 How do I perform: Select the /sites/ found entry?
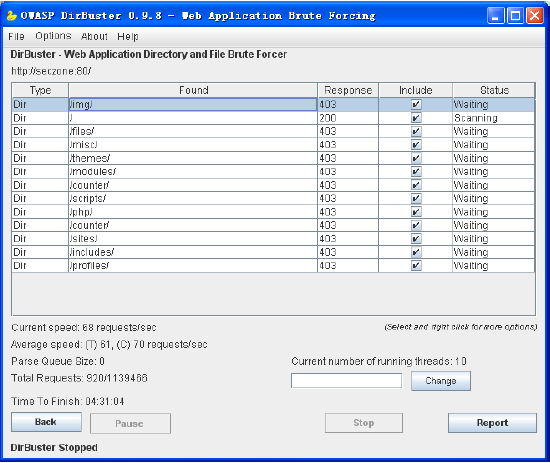pos(193,239)
